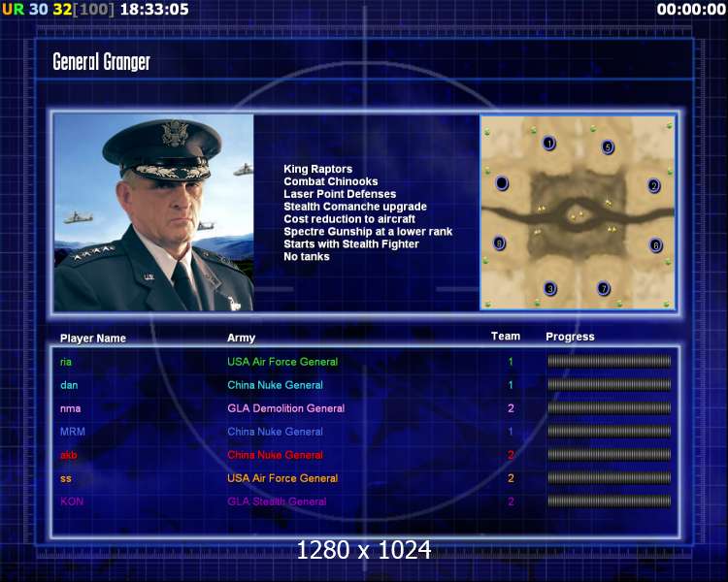This screenshot has height=582, width=728.
Task: Click ss's loading progress bar
Action: tap(610, 478)
